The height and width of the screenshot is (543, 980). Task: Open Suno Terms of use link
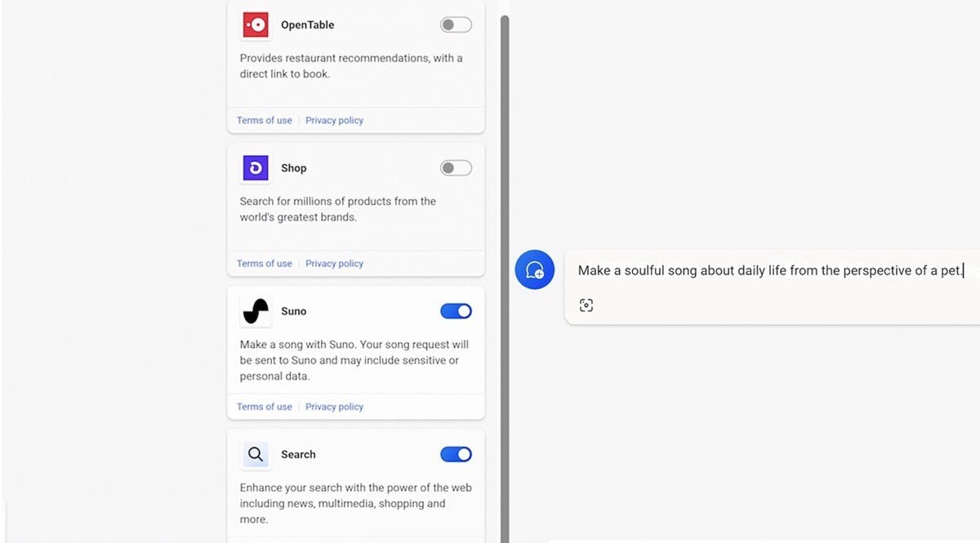point(264,407)
